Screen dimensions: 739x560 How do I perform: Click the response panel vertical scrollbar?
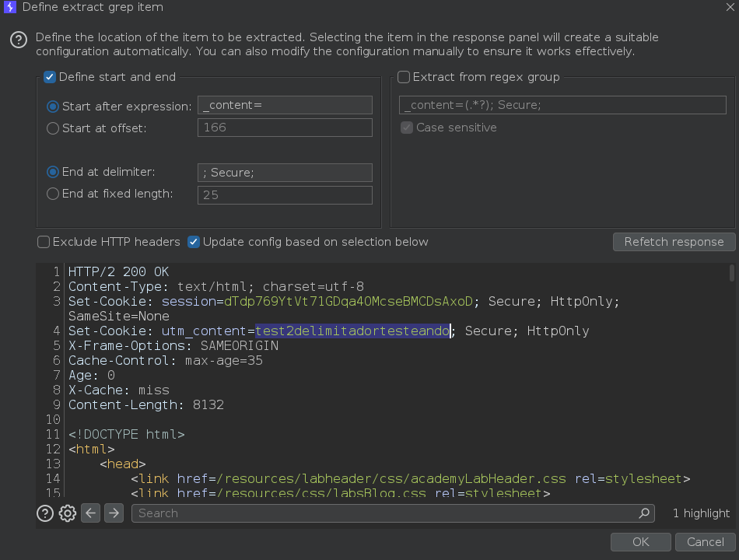[x=731, y=273]
